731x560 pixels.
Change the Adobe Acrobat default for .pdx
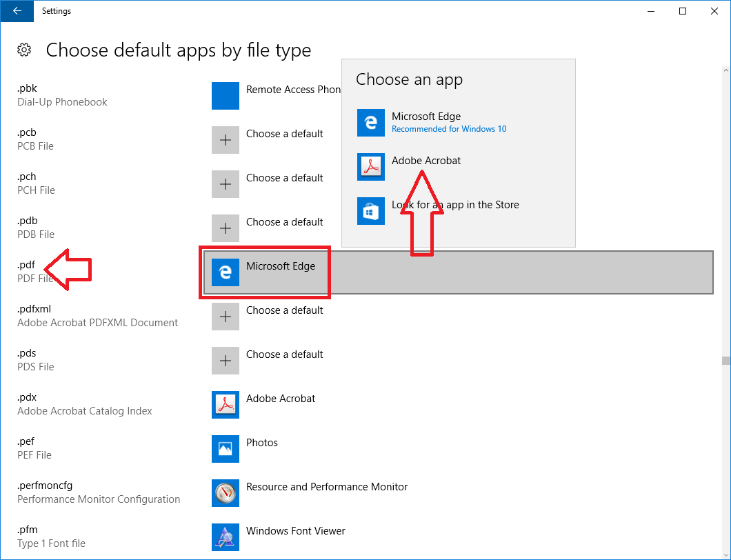click(281, 399)
